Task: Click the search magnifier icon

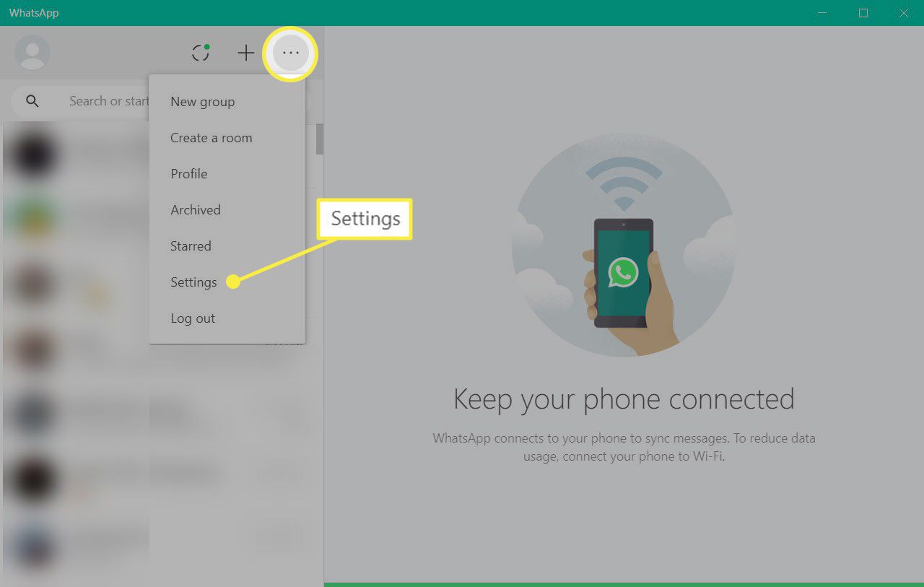Action: (32, 101)
